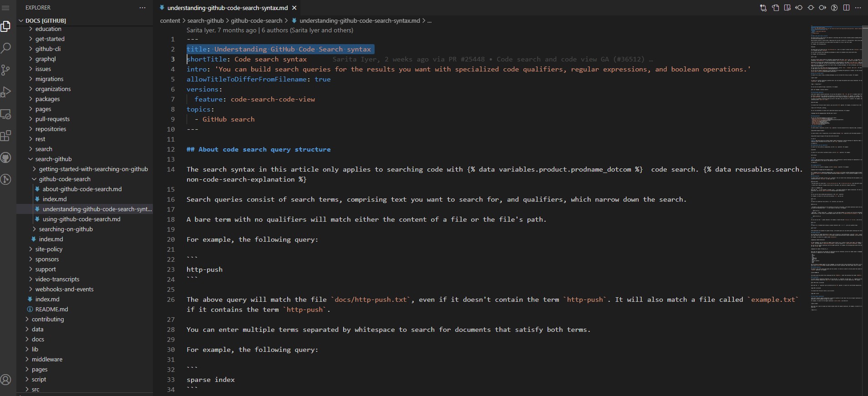Close the understanding-github-code-search-syntax.md tab
The width and height of the screenshot is (868, 396).
(x=294, y=8)
